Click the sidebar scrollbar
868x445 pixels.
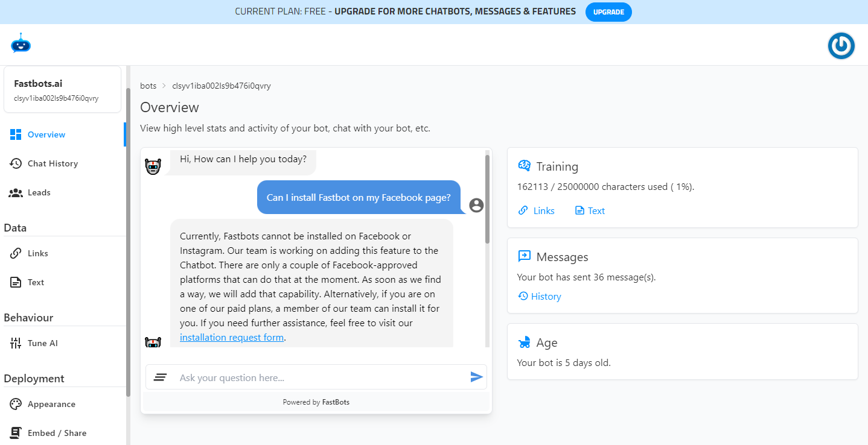tap(128, 241)
